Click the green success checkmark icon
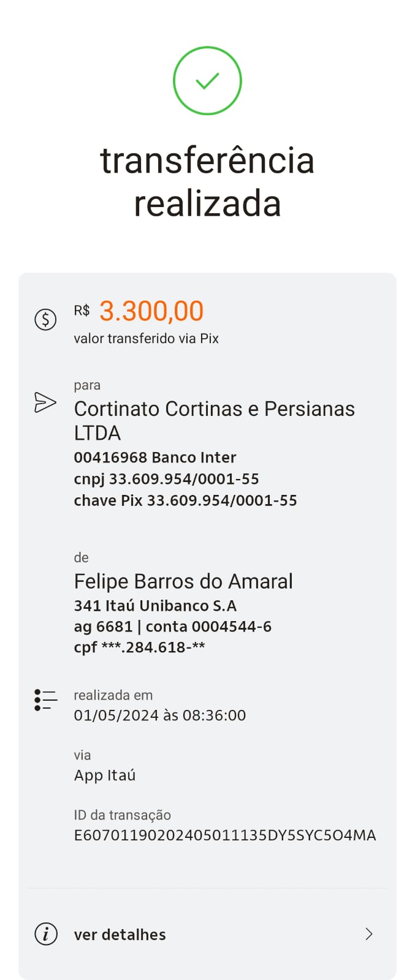 [x=207, y=80]
